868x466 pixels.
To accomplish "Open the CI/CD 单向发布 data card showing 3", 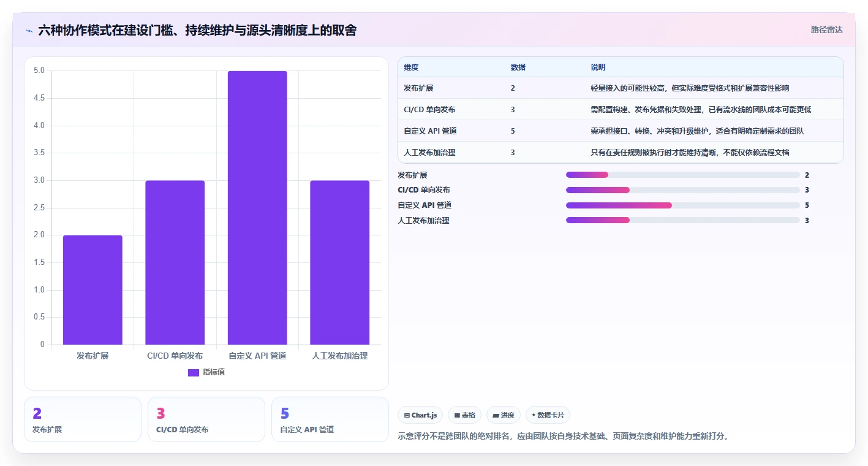I will [x=206, y=419].
